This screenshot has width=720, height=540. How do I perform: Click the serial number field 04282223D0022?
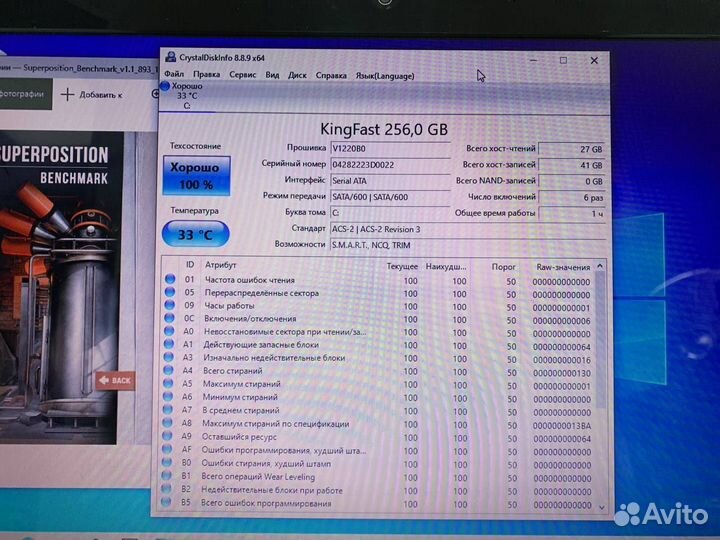pyautogui.click(x=390, y=164)
